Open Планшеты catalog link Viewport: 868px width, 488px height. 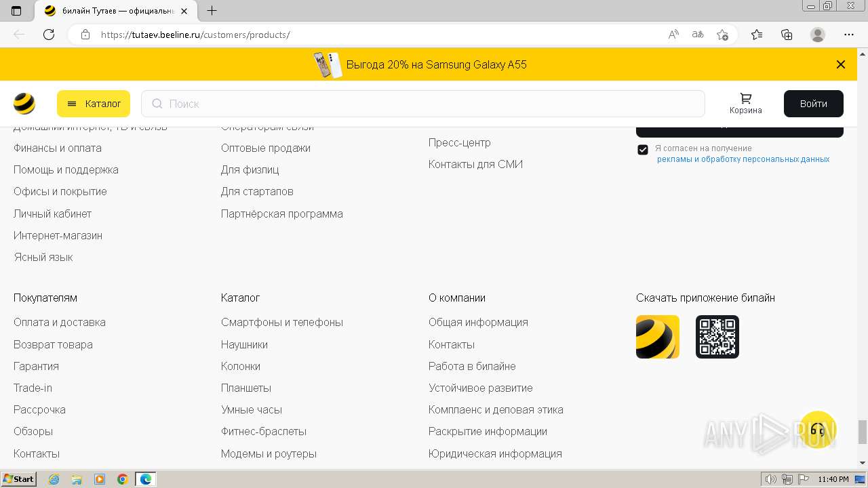246,388
